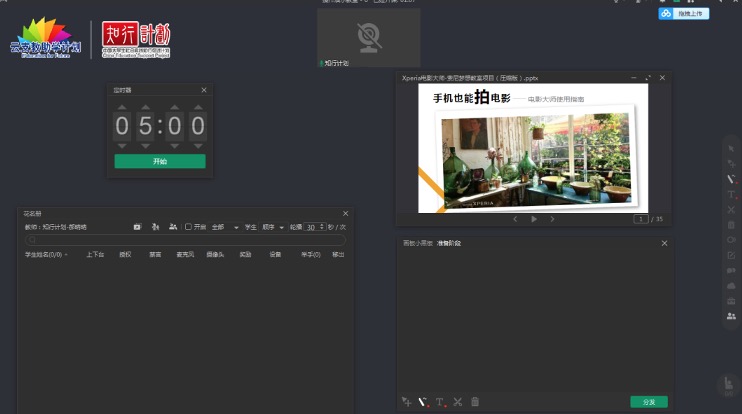The width and height of the screenshot is (742, 414).
Task: Click the 奖励 column header
Action: tap(245, 255)
